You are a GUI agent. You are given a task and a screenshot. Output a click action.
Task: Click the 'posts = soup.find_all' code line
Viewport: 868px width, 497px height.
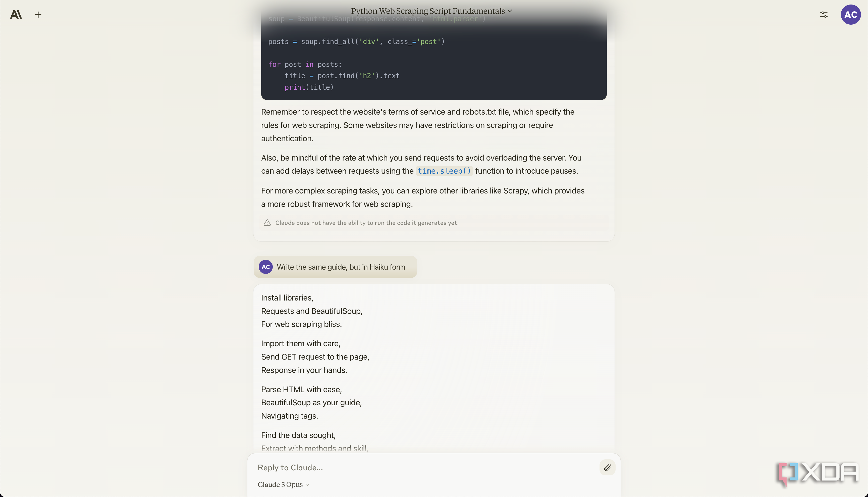tap(356, 42)
